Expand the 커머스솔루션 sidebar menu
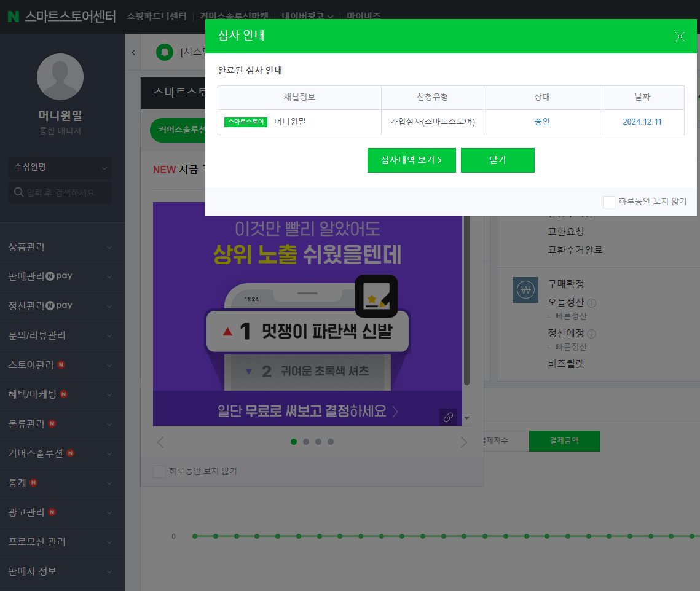The width and height of the screenshot is (700, 591). (62, 453)
